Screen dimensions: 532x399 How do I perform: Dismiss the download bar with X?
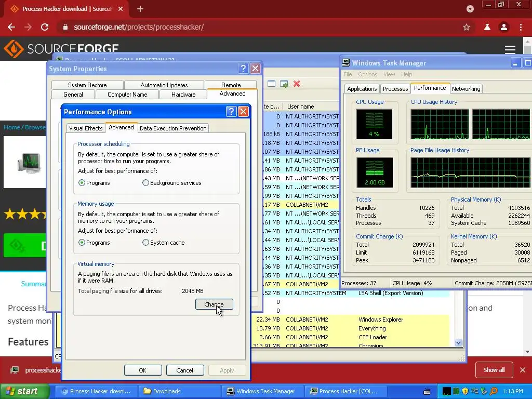coord(523,370)
